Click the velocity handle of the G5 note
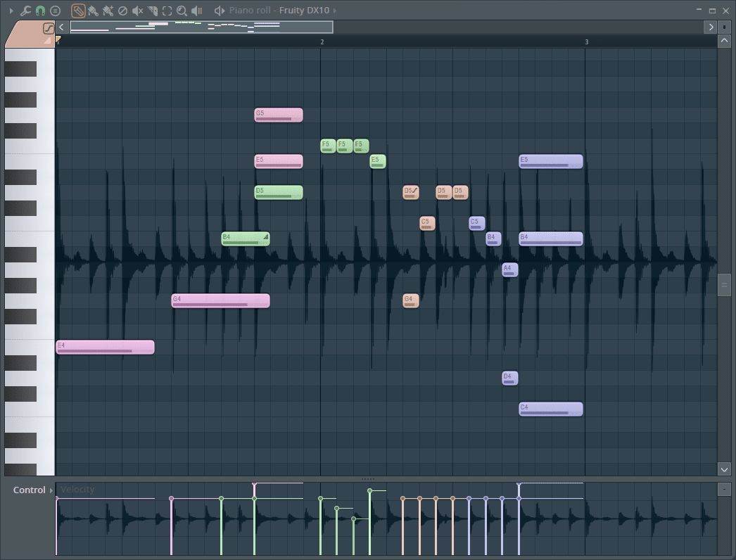Viewport: 736px width, 560px height. [255, 483]
